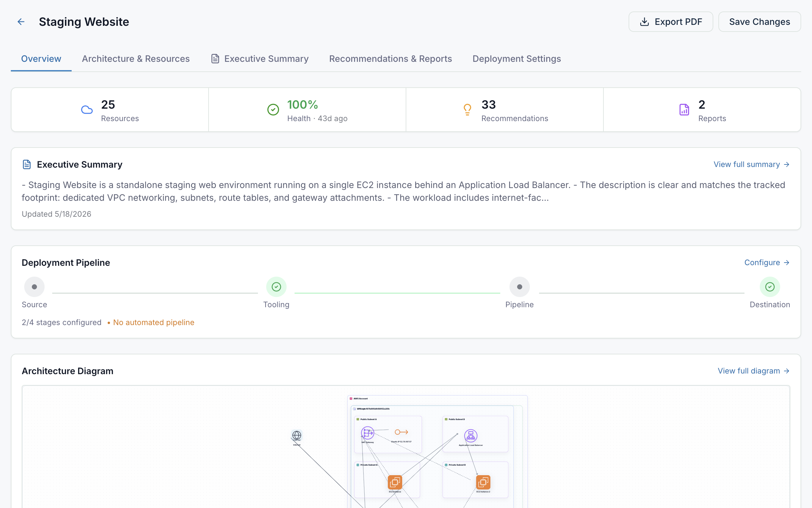Click the Private Subnet B label

pos(457,465)
